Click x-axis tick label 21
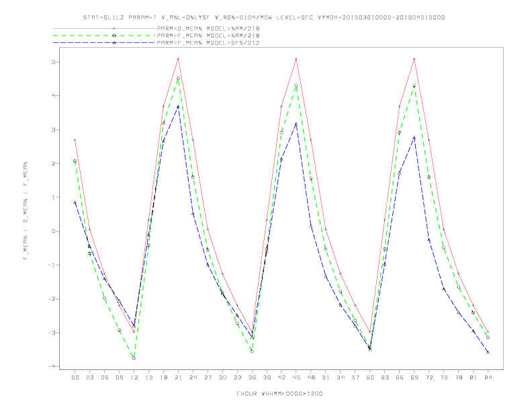The image size is (532, 411). [x=178, y=377]
